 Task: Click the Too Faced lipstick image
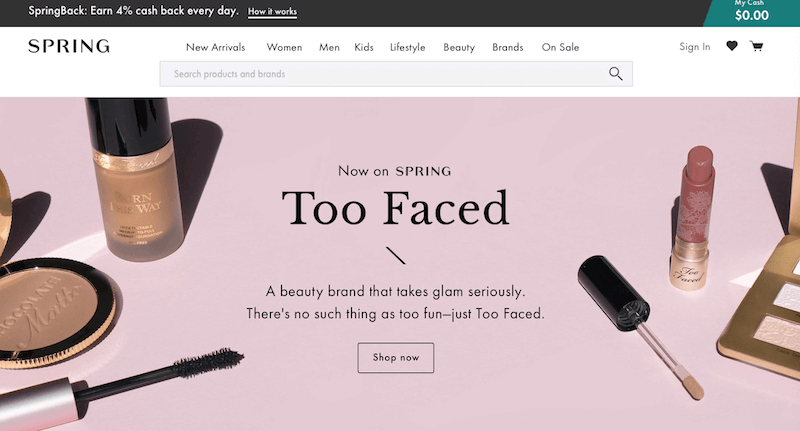(x=693, y=217)
